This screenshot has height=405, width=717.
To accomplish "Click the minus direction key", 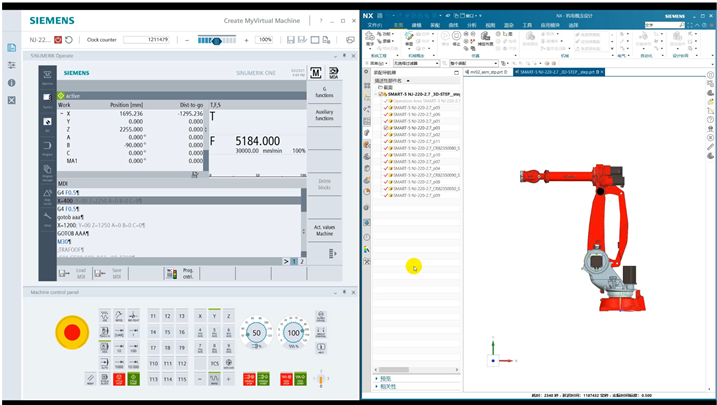I will pos(200,379).
